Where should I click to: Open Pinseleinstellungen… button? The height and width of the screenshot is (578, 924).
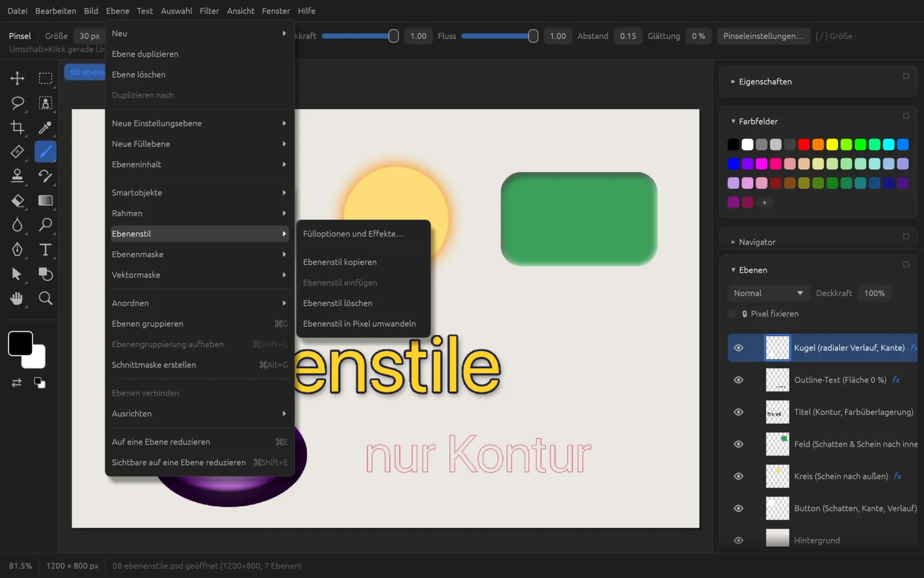pos(763,36)
